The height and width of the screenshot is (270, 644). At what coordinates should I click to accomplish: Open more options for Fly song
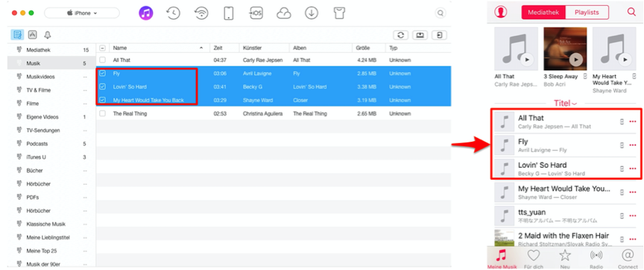click(x=633, y=145)
